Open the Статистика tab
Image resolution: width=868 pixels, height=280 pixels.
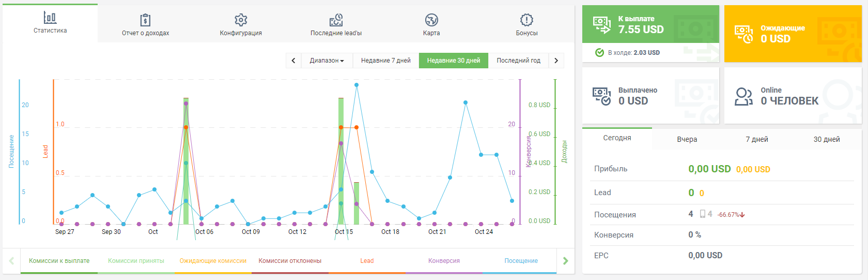(50, 23)
